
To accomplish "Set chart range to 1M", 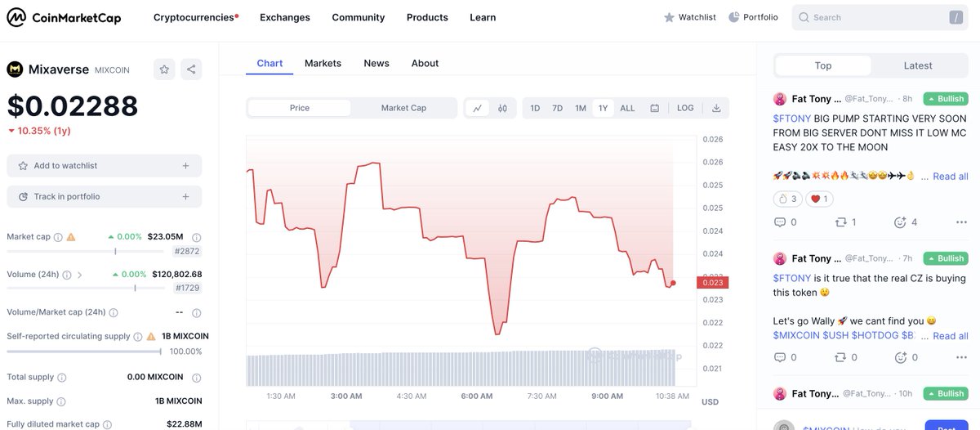I will coord(581,108).
